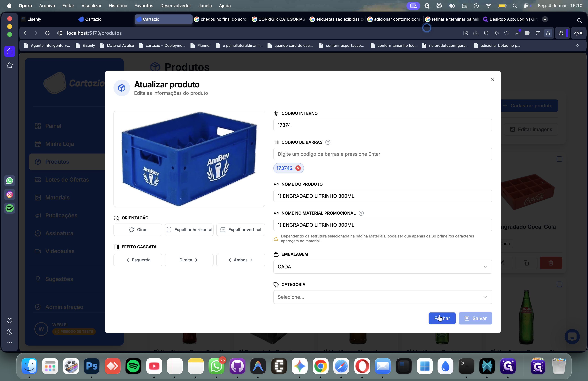This screenshot has width=588, height=381.
Task: Open Finder from the Dock
Action: pos(29,366)
